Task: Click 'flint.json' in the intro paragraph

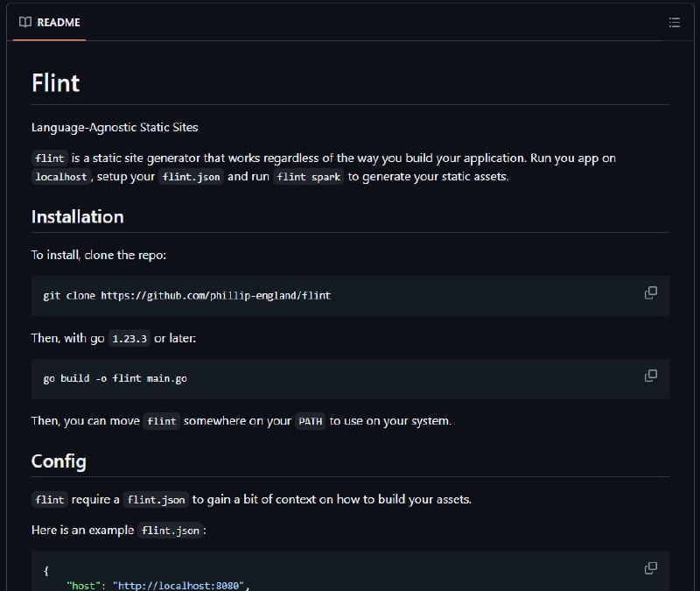Action: (x=191, y=177)
